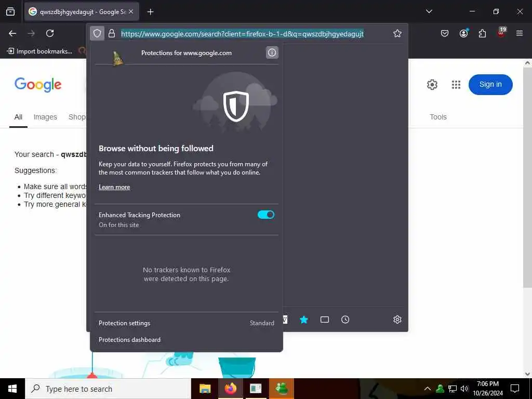Open the Protections dashboard
This screenshot has width=532, height=399.
tap(187, 340)
